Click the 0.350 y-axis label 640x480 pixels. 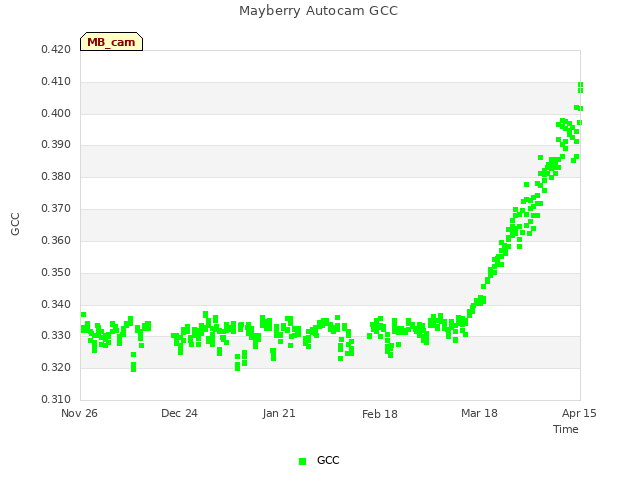56,272
